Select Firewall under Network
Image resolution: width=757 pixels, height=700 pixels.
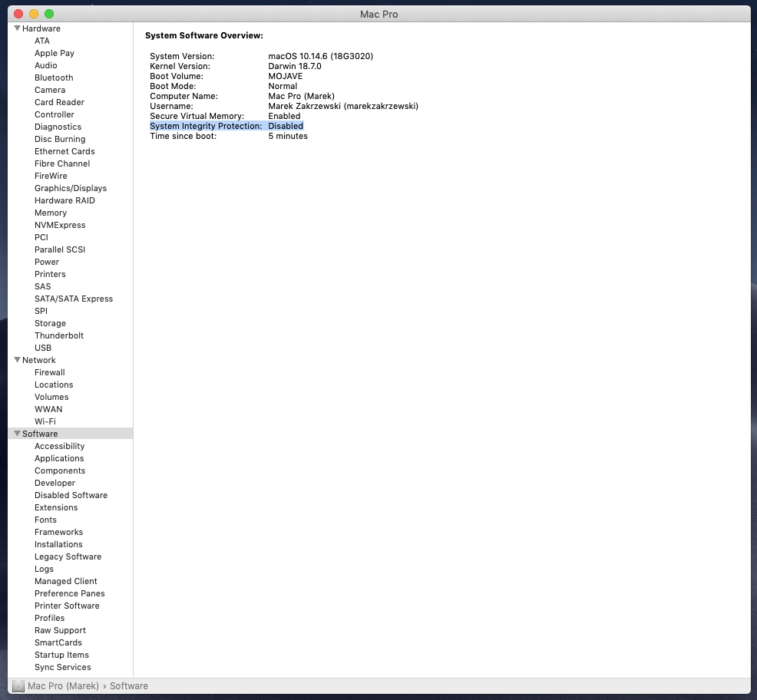tap(50, 373)
